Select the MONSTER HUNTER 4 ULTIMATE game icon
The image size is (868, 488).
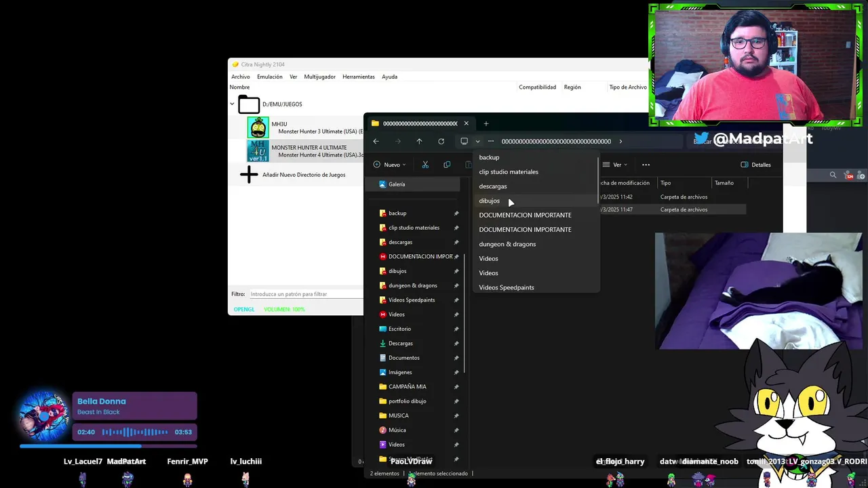(x=258, y=151)
